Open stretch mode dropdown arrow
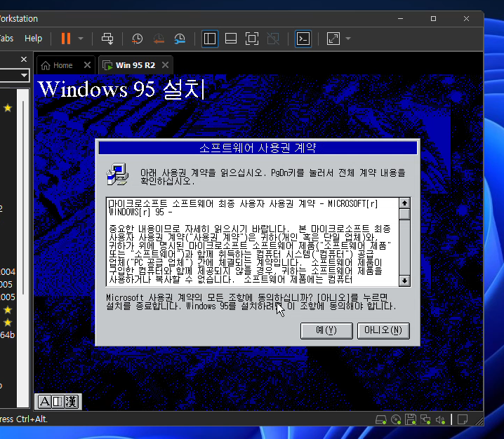This screenshot has height=439, width=504. [347, 39]
